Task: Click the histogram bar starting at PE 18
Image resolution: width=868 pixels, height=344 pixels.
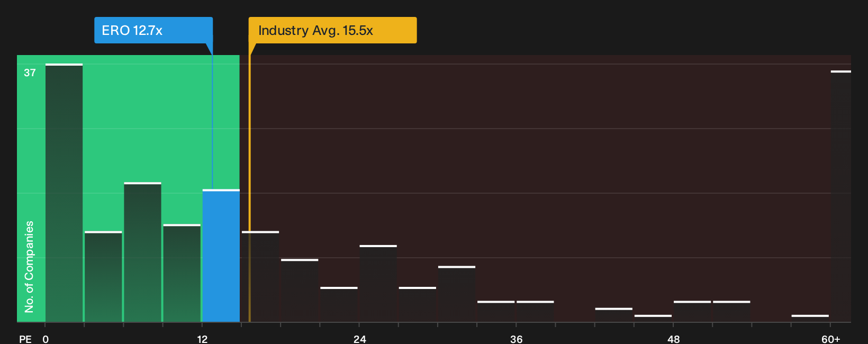Action: pos(300,291)
